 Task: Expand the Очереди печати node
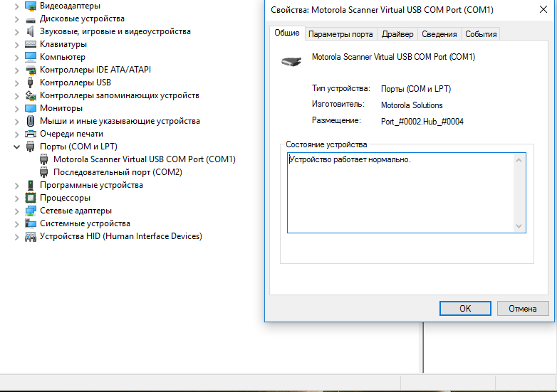point(16,134)
